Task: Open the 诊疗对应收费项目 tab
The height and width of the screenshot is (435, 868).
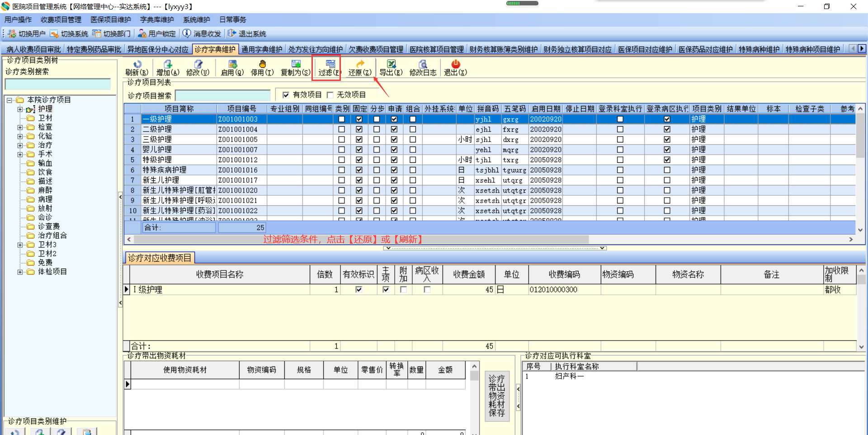Action: [160, 258]
